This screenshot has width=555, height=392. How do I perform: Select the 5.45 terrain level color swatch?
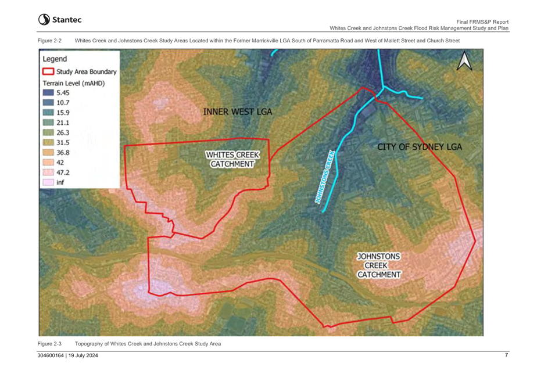click(x=48, y=93)
